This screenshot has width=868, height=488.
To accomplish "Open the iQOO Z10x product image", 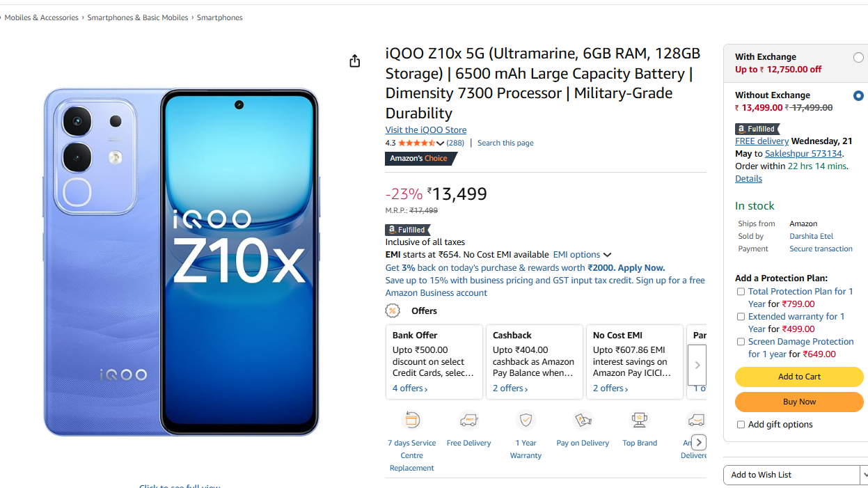I will point(181,262).
